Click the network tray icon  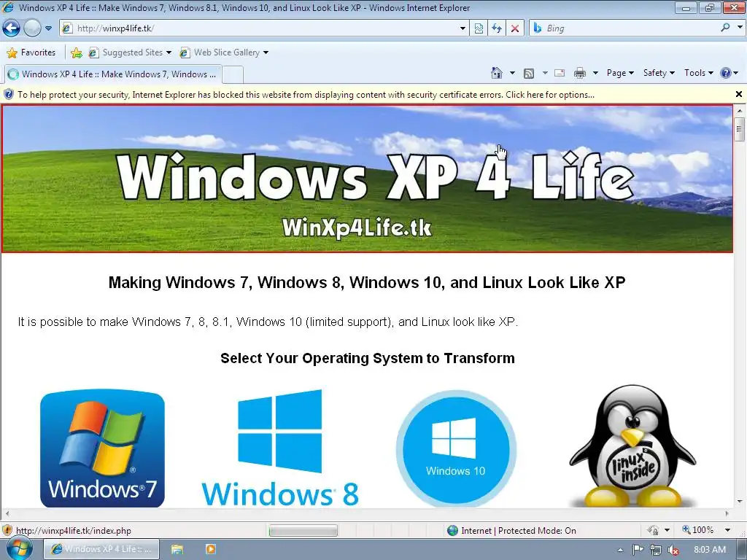(656, 550)
